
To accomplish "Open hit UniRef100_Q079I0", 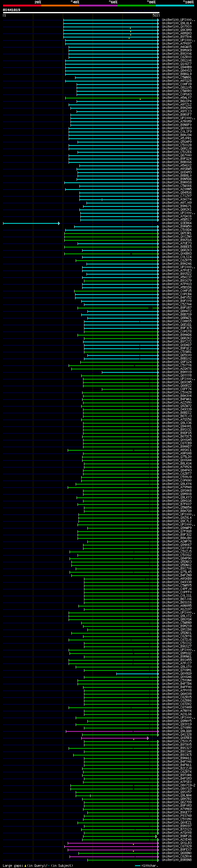I will (x=177, y=26).
